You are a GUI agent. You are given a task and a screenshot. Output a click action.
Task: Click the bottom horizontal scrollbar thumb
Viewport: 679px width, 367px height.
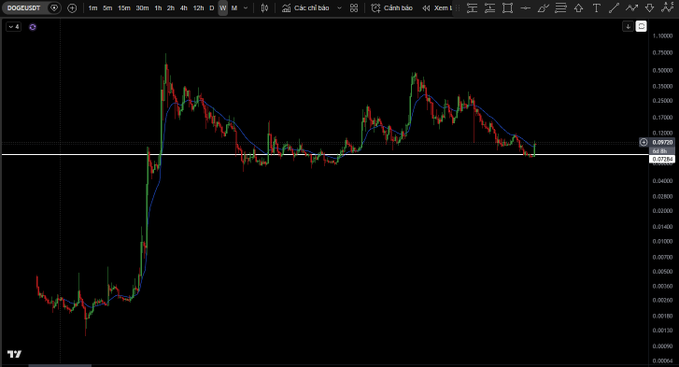[x=60, y=365]
